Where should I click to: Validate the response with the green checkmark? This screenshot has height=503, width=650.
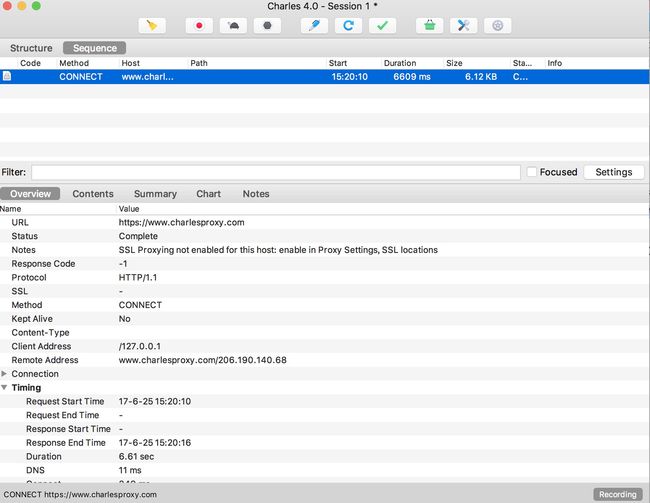[x=382, y=26]
